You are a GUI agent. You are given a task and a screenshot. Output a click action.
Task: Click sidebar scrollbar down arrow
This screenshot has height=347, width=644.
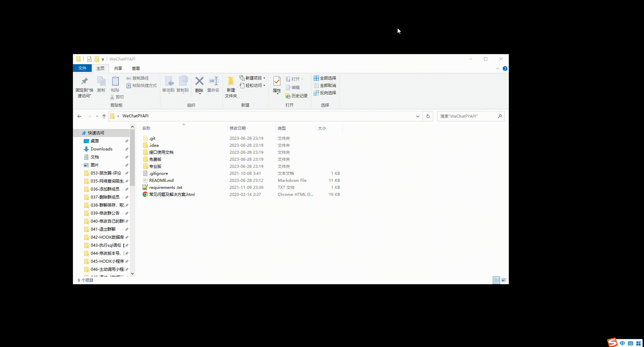pyautogui.click(x=132, y=273)
